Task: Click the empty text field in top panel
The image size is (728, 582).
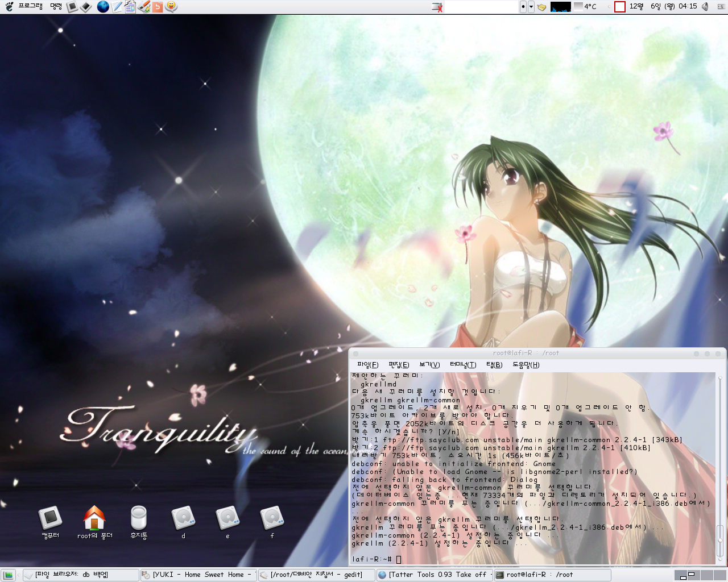Action: [481, 7]
